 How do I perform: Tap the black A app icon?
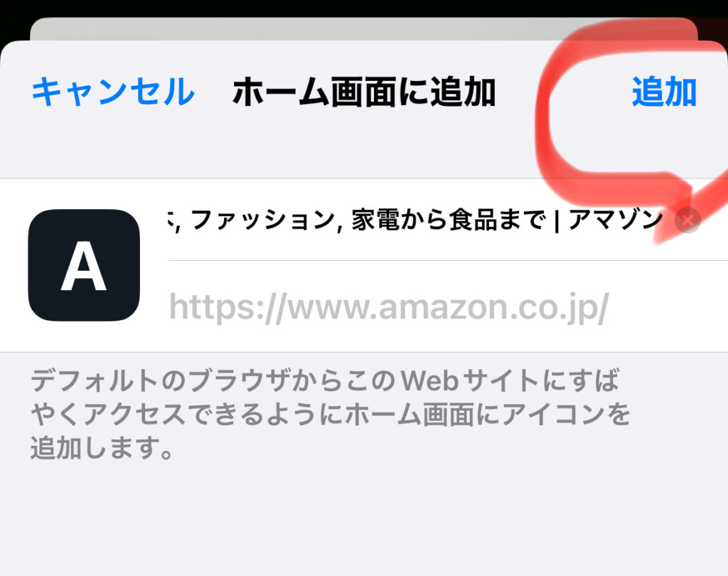(84, 265)
